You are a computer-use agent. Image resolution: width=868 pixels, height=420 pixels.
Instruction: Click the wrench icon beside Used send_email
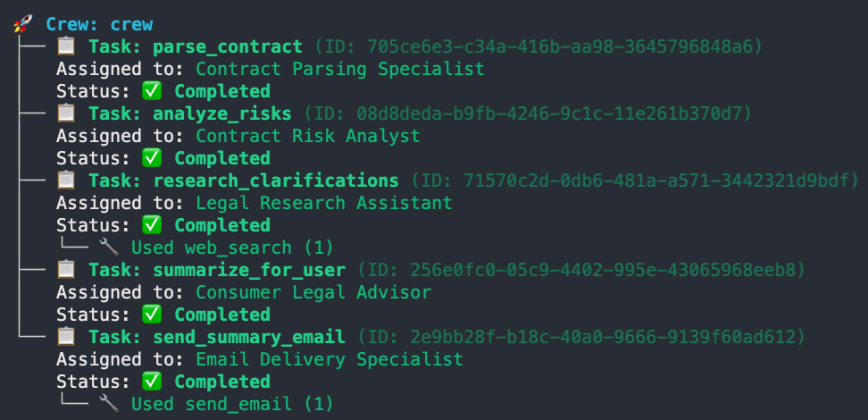[x=109, y=404]
